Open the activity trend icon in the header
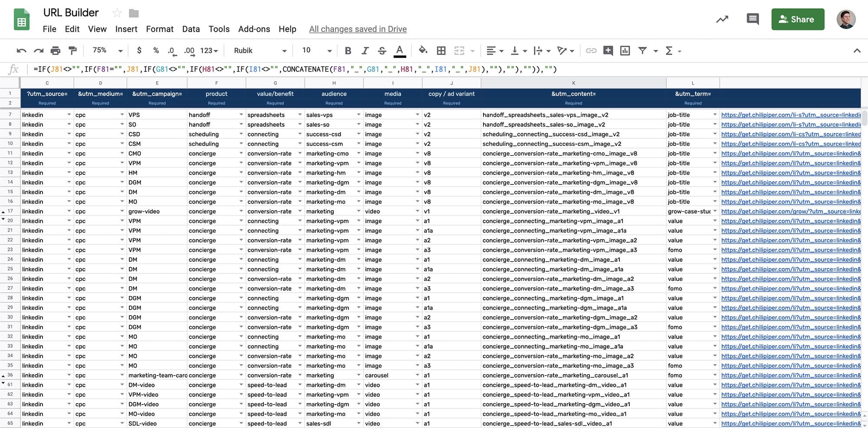 click(722, 19)
